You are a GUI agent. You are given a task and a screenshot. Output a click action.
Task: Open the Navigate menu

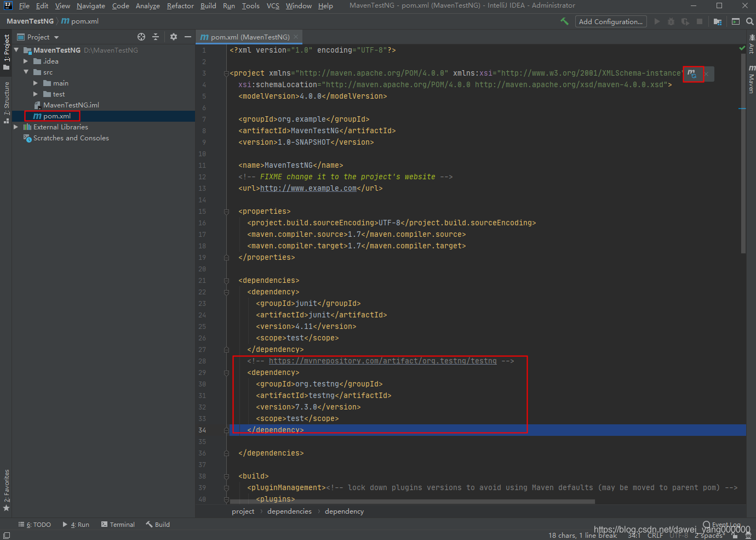point(91,5)
